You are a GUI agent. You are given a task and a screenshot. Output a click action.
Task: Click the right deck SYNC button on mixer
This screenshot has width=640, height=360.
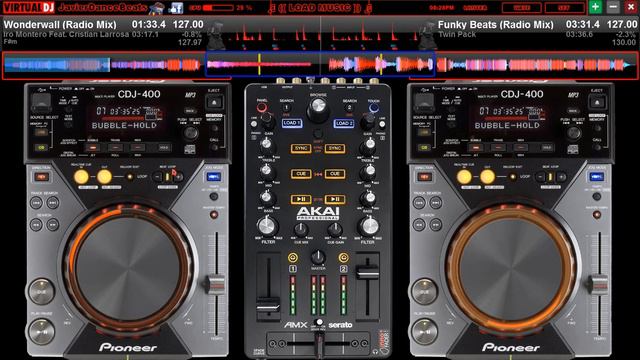coord(335,148)
